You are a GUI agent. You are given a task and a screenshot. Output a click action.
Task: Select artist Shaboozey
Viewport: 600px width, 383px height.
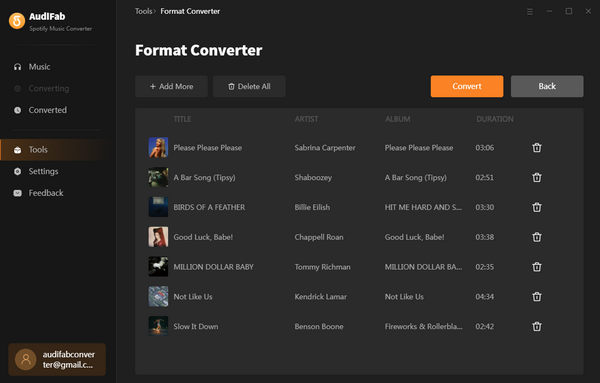click(313, 178)
